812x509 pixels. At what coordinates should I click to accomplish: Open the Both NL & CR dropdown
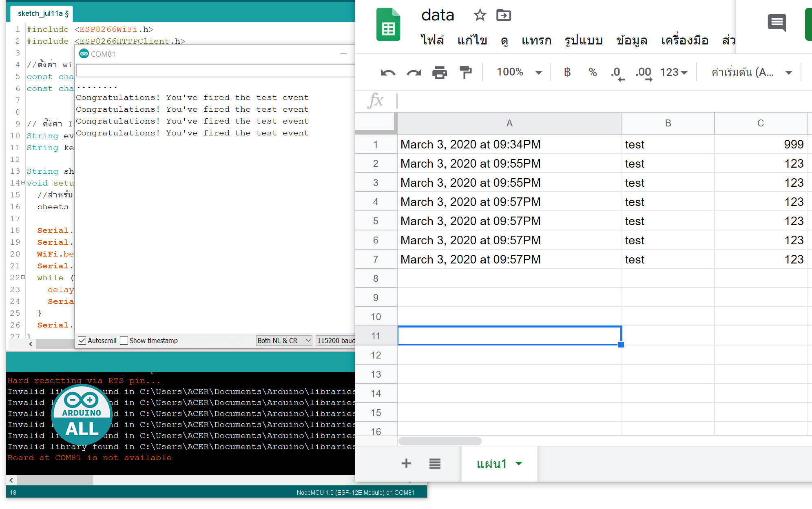[284, 341]
